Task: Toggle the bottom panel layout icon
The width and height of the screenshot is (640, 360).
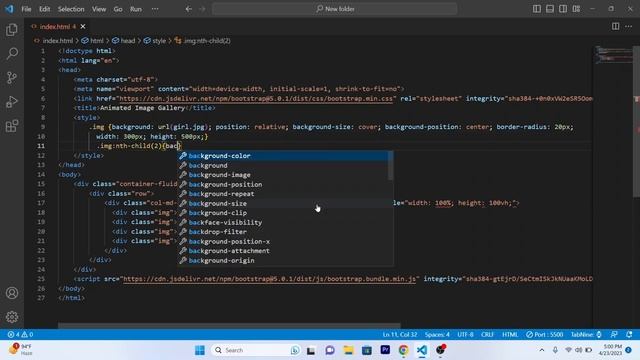Action: pyautogui.click(x=550, y=9)
